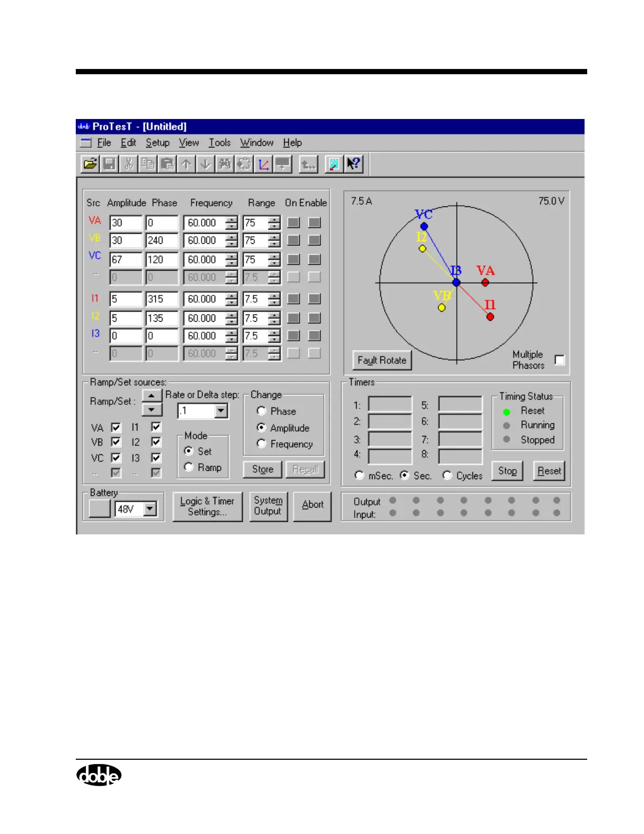Screen dimensions: 644x834
Task: Toggle the VA source On indicator
Action: 294,223
